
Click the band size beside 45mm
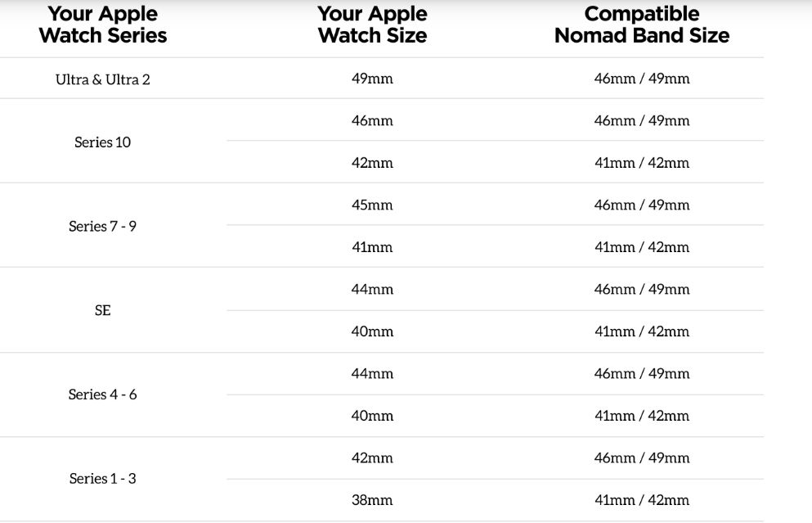pyautogui.click(x=642, y=205)
